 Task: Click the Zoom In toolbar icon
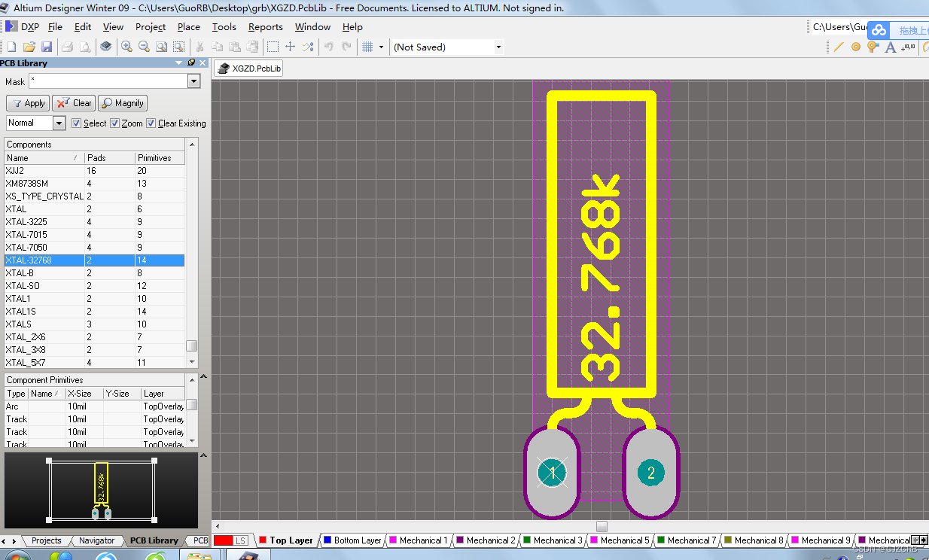[126, 46]
